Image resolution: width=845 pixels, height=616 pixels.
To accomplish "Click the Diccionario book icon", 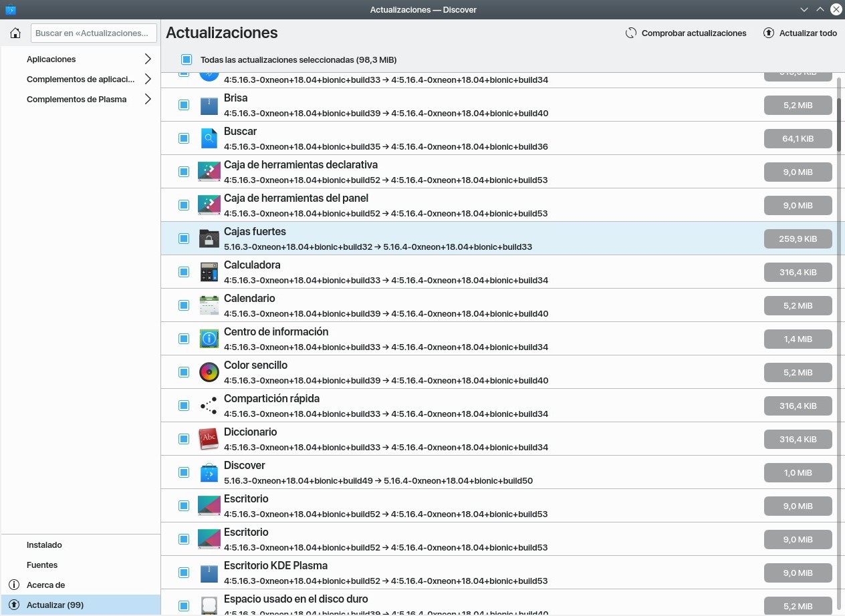I will click(x=209, y=439).
